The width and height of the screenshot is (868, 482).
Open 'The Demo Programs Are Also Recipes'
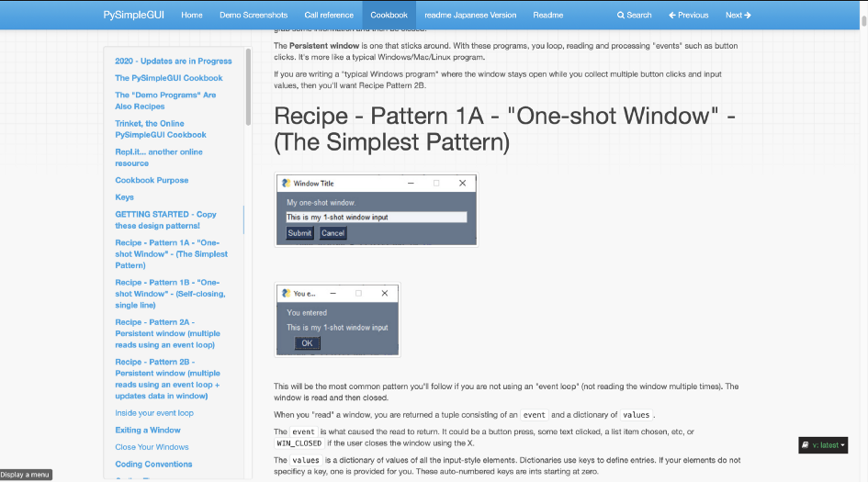click(165, 101)
